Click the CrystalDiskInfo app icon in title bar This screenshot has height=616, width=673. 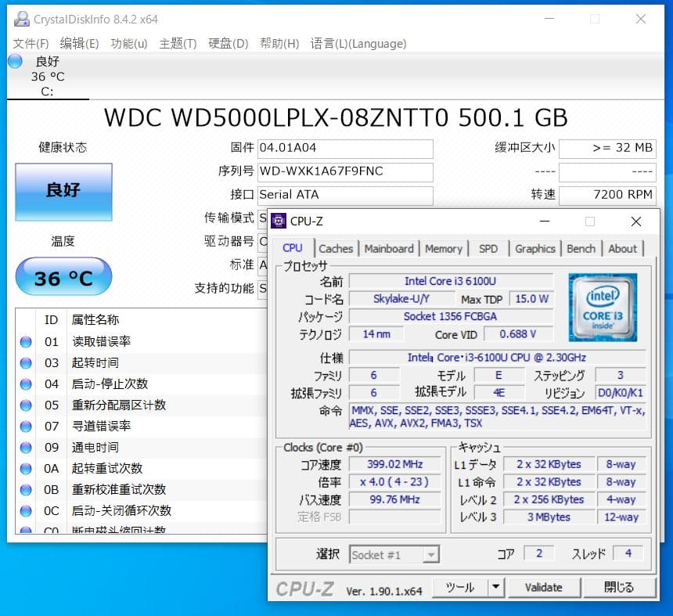(21, 19)
